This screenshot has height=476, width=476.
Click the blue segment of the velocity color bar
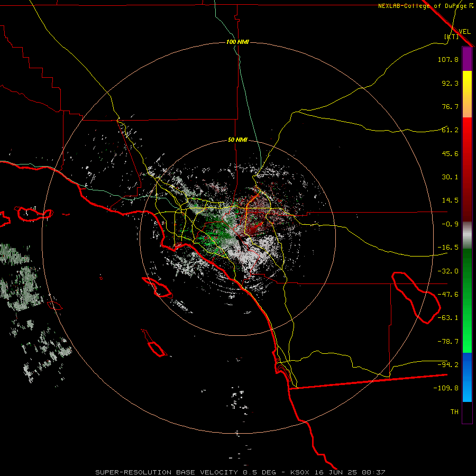point(467,377)
